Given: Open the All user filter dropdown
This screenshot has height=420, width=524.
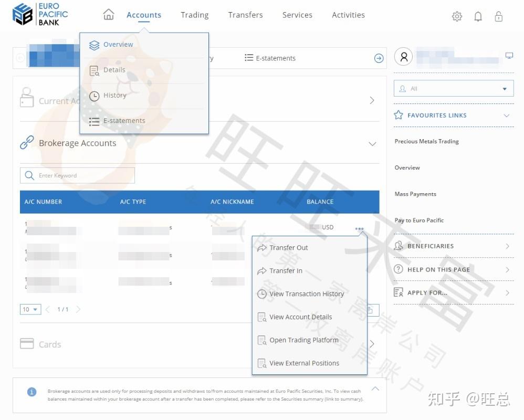Looking at the screenshot, I should [x=454, y=89].
